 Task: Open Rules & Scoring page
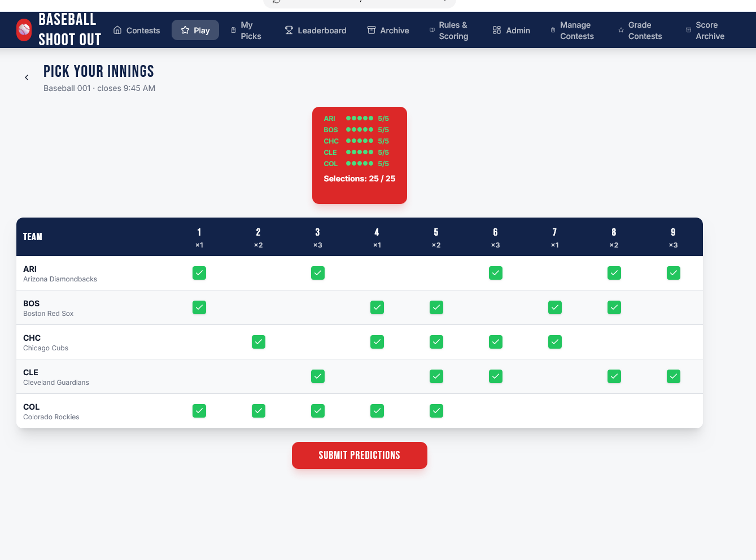point(453,31)
